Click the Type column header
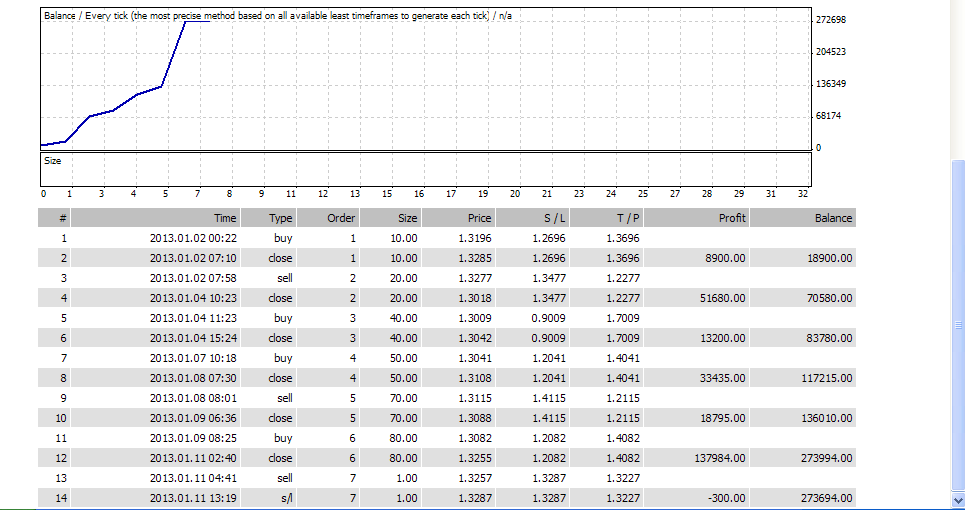This screenshot has width=965, height=510. coord(281,218)
